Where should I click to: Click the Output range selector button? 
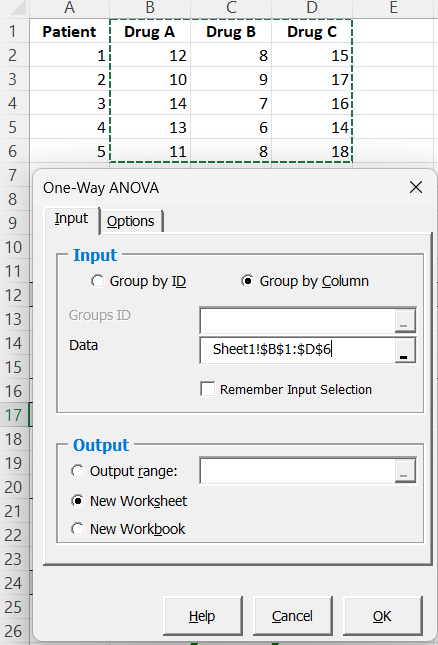point(404,471)
